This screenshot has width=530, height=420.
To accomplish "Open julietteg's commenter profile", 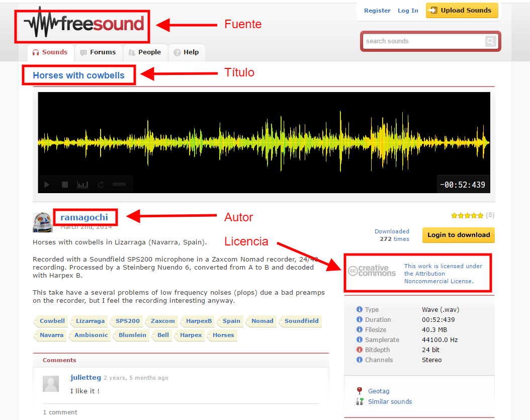I will pos(85,377).
